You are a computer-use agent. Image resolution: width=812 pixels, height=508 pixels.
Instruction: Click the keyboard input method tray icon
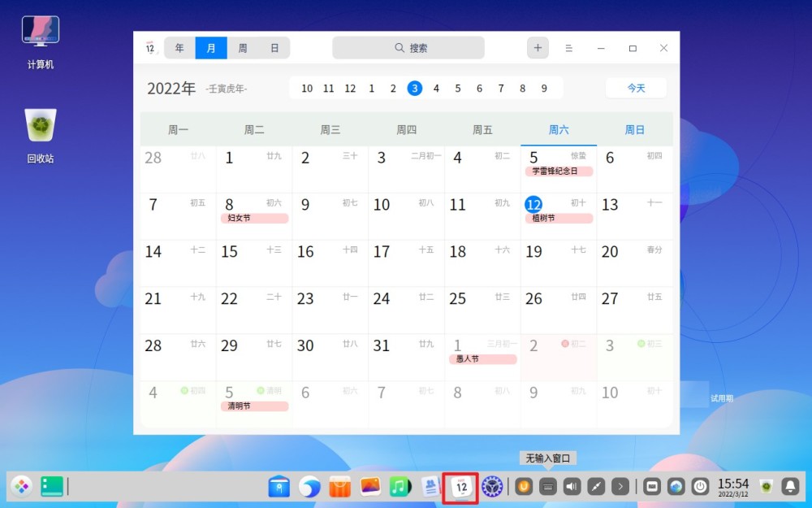click(x=548, y=486)
